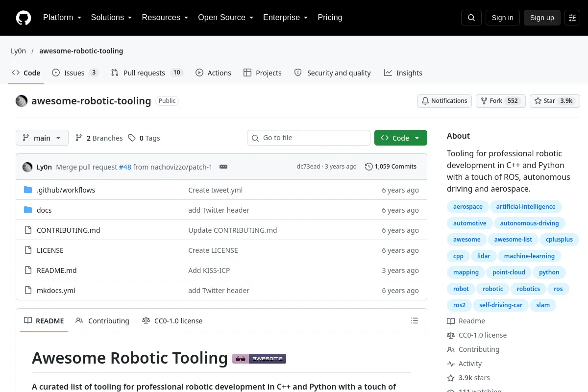Click the ros2 topic tag

coord(459,305)
